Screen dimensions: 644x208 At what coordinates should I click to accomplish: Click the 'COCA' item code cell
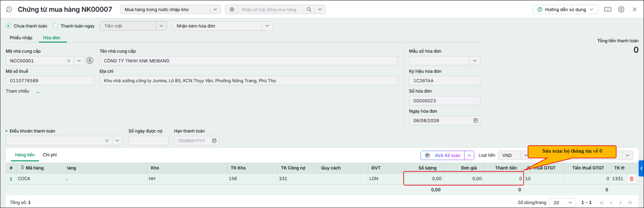pyautogui.click(x=41, y=179)
